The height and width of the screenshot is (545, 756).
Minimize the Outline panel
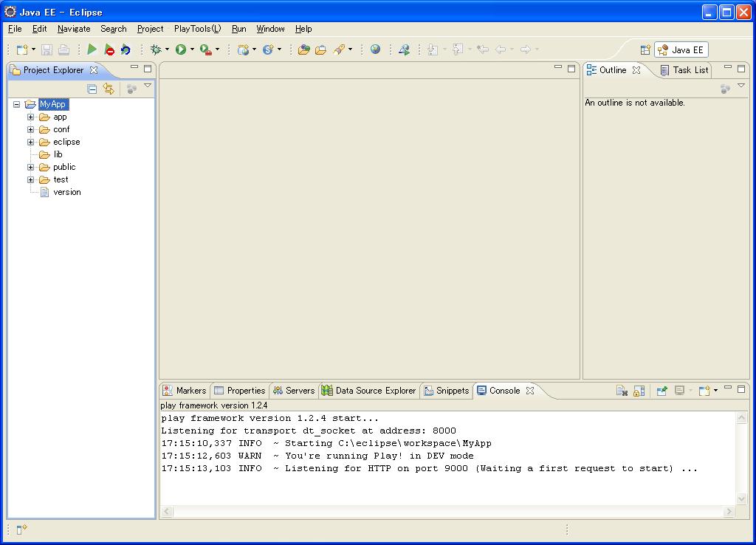point(727,67)
